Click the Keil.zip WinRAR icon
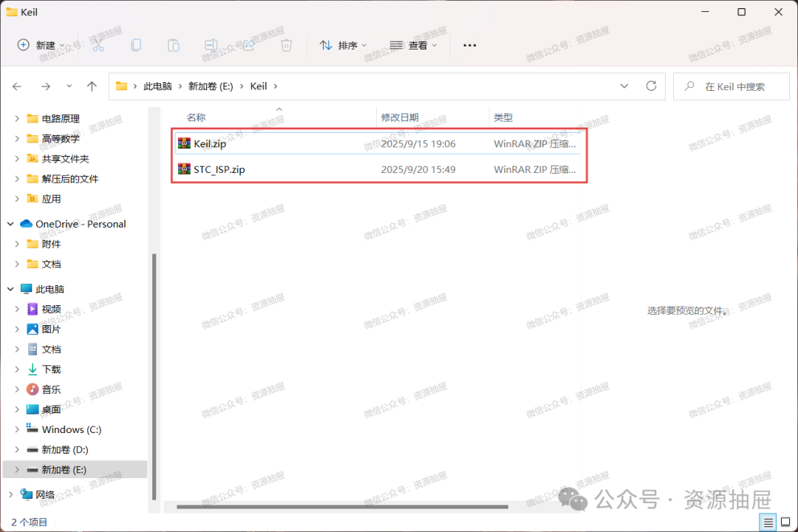The height and width of the screenshot is (532, 798). 184,143
